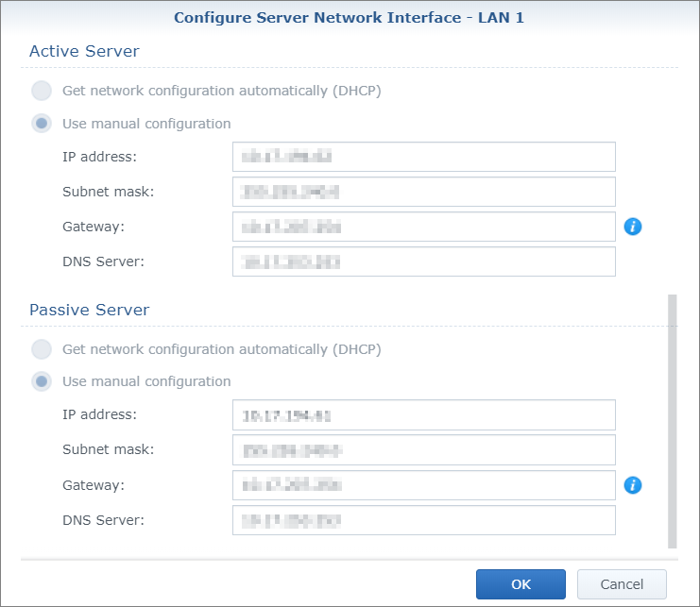Click the vertical scrollbar of the dialog

(x=673, y=420)
